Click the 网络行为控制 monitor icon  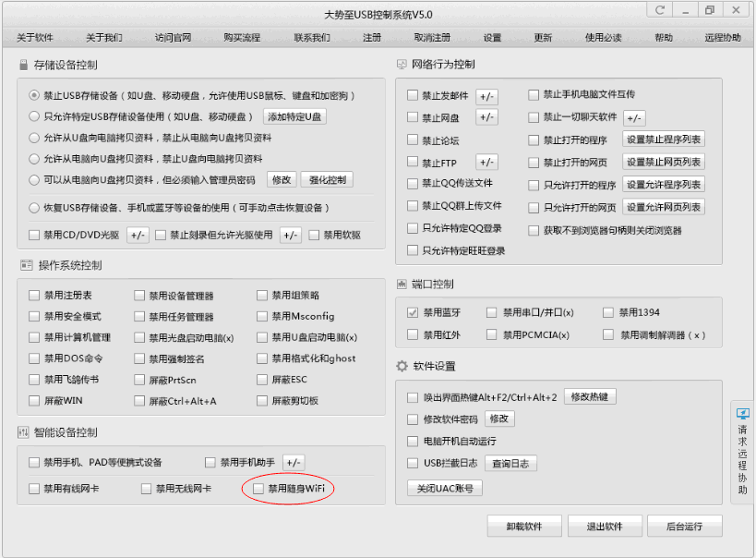point(402,66)
